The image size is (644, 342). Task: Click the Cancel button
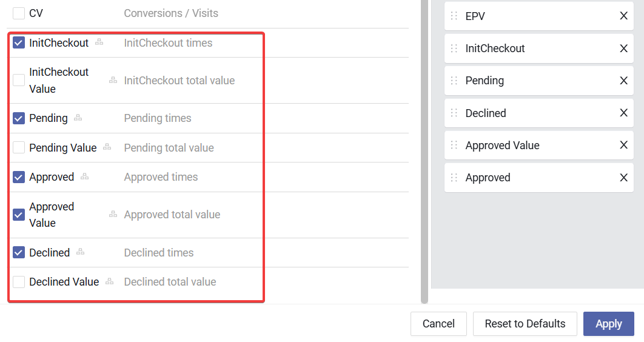click(438, 324)
